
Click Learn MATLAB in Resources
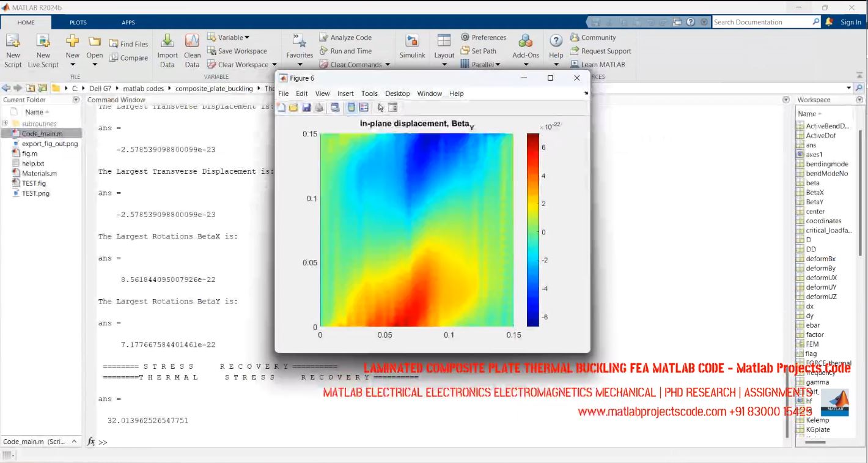point(598,64)
